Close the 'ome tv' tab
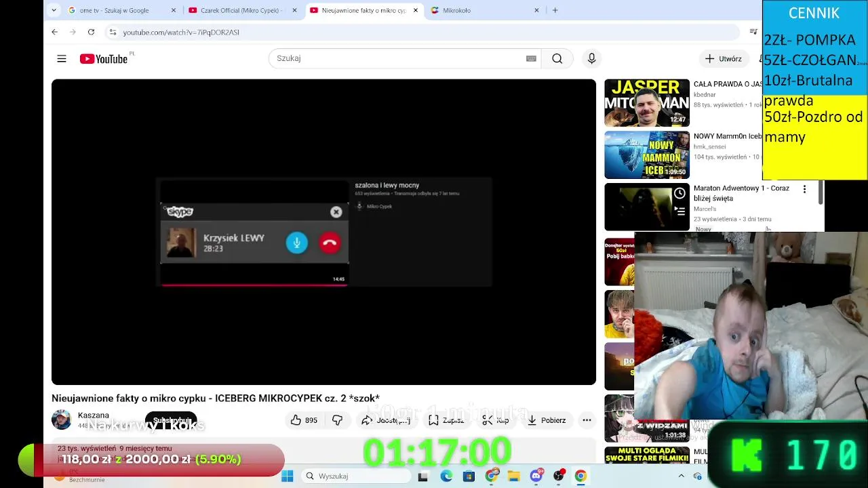868x488 pixels. pos(174,10)
